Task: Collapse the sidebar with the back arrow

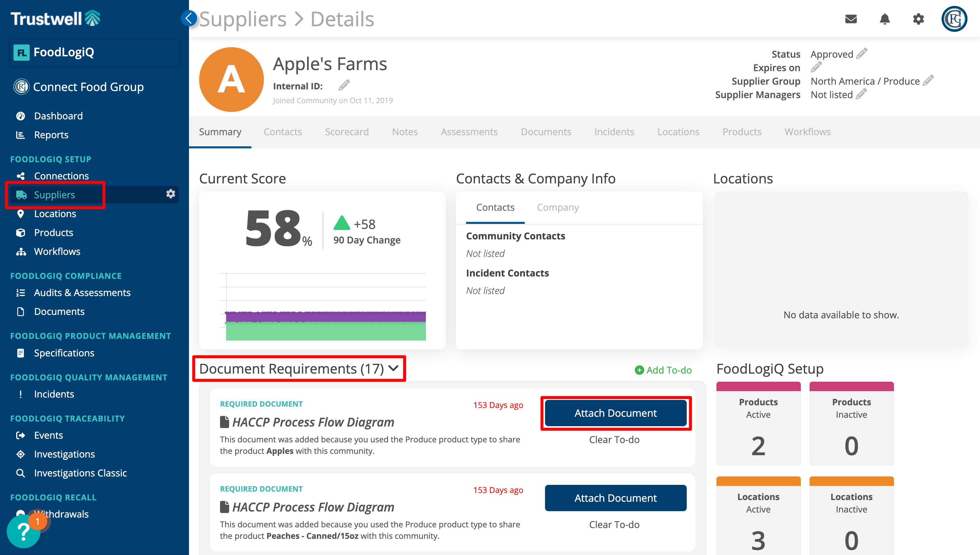Action: point(189,18)
